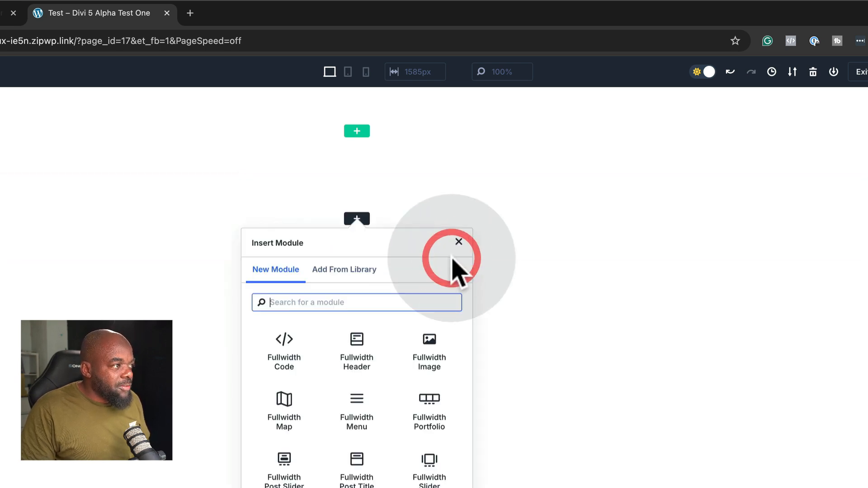This screenshot has height=488, width=868.
Task: Switch to Add From Library tab
Action: (344, 269)
